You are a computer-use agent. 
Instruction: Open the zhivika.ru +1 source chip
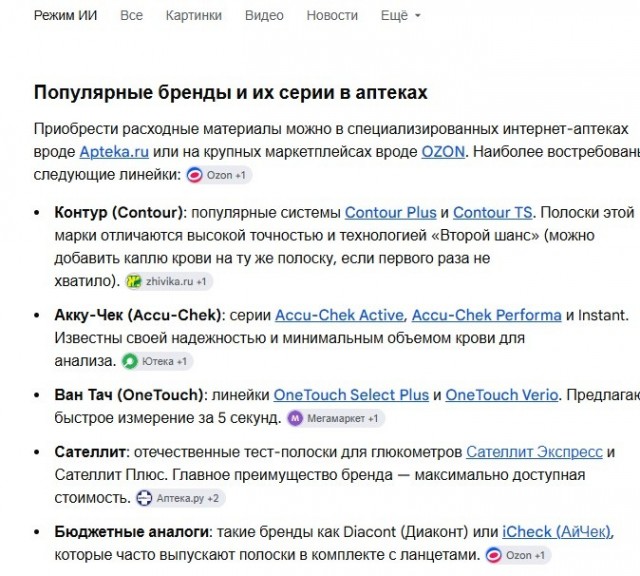tap(168, 281)
